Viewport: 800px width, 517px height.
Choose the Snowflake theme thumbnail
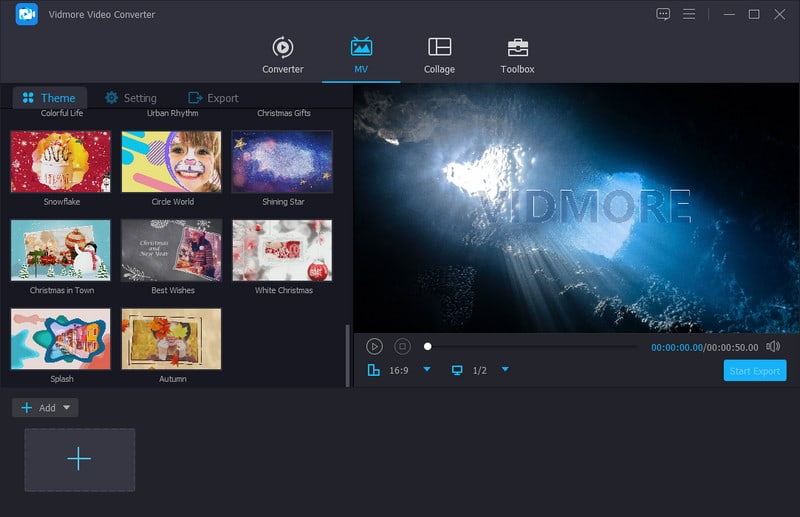[61, 161]
